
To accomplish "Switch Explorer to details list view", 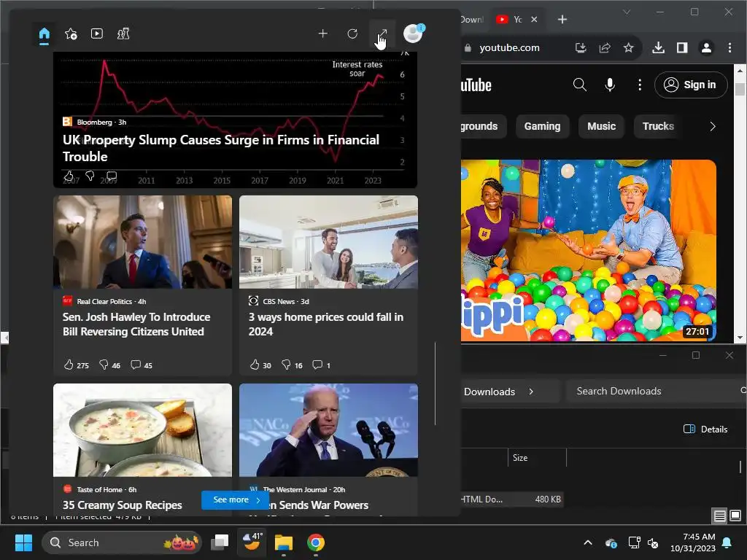I will click(720, 516).
